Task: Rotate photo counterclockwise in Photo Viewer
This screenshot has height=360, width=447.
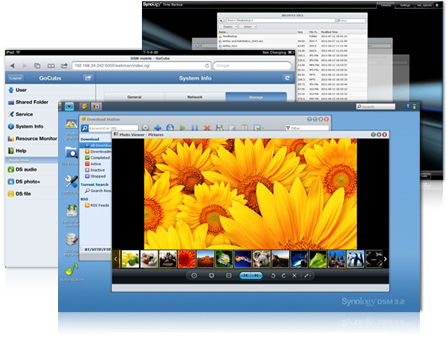Action: tap(273, 276)
